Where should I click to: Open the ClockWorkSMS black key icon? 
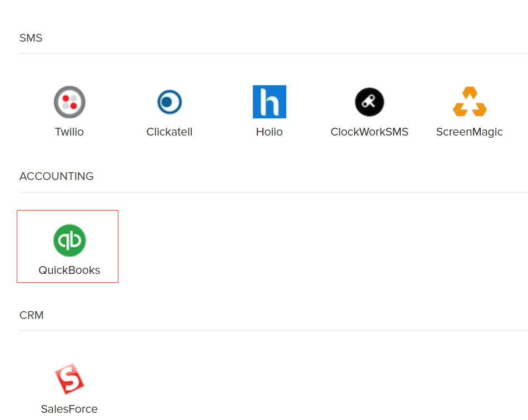tap(370, 102)
